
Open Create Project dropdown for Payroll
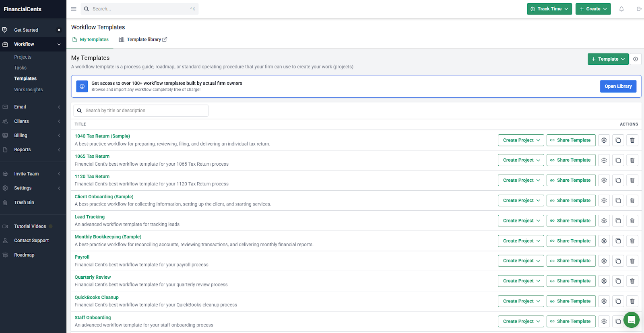click(x=521, y=261)
